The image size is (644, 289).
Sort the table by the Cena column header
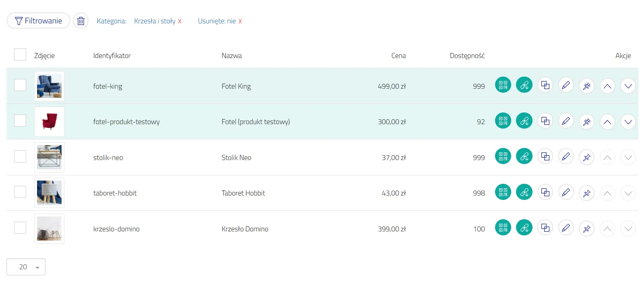[398, 56]
